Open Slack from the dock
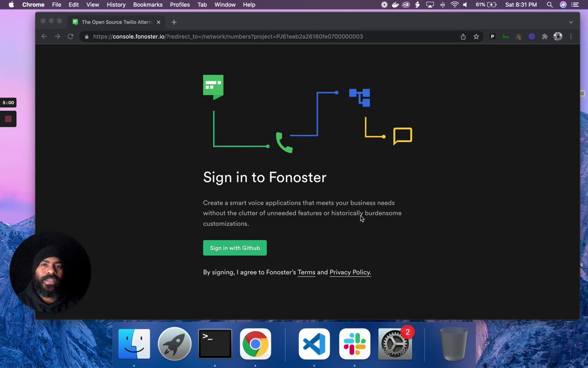This screenshot has width=588, height=368. pos(355,344)
